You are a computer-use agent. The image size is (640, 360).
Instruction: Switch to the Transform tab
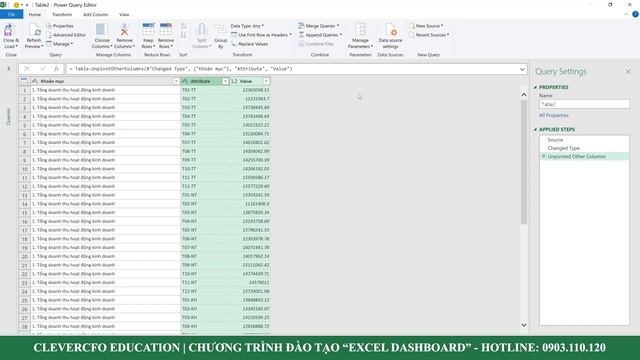[x=62, y=14]
